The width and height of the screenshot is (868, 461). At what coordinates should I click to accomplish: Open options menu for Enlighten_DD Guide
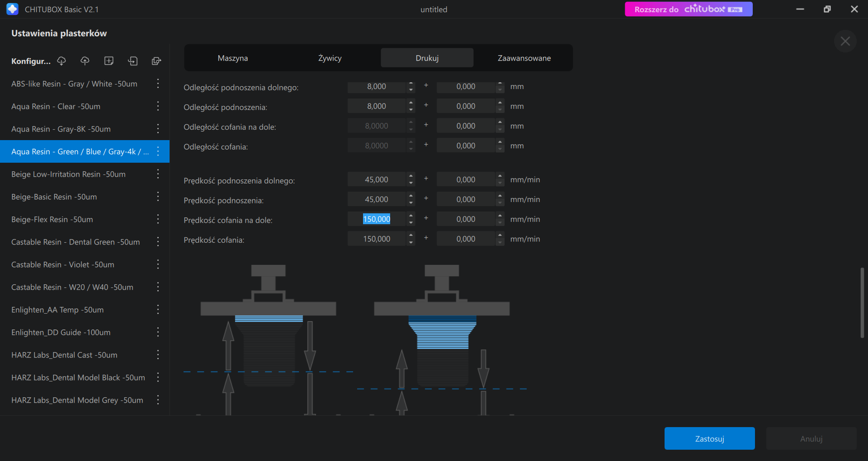point(158,332)
